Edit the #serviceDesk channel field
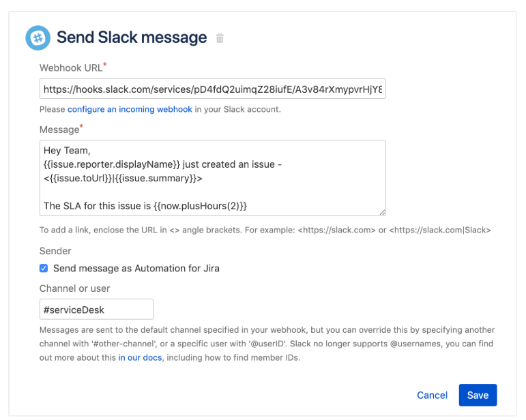The width and height of the screenshot is (526, 420). (x=96, y=310)
